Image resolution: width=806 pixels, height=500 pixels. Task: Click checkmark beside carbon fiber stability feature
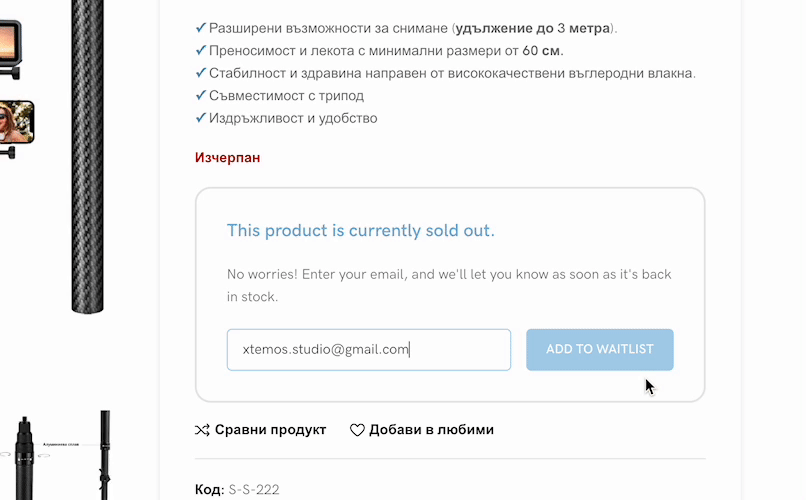click(201, 73)
